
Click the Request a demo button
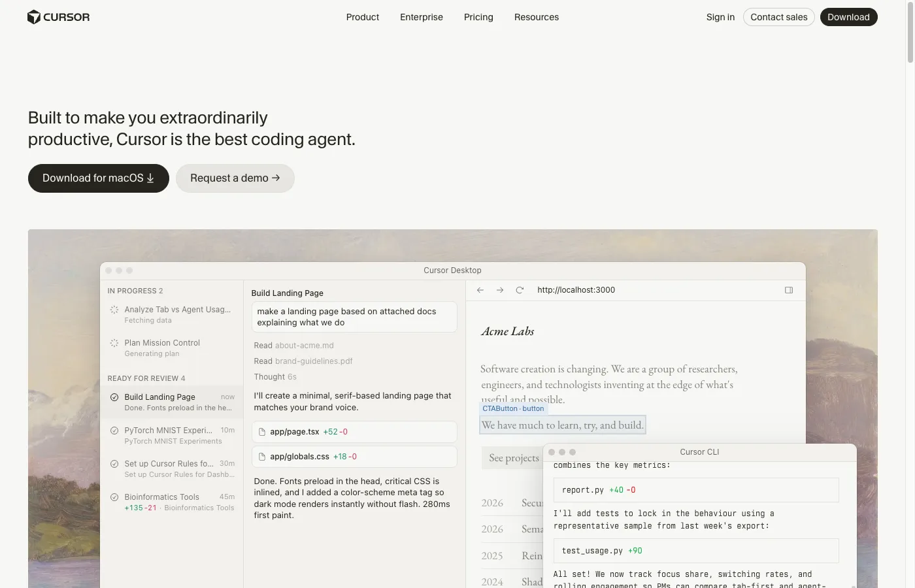click(235, 178)
